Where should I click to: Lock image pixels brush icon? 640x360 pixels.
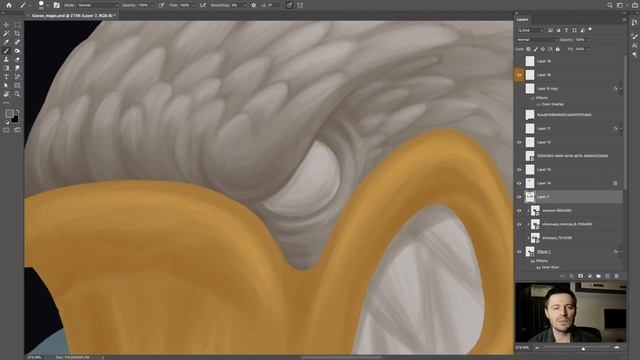point(536,49)
